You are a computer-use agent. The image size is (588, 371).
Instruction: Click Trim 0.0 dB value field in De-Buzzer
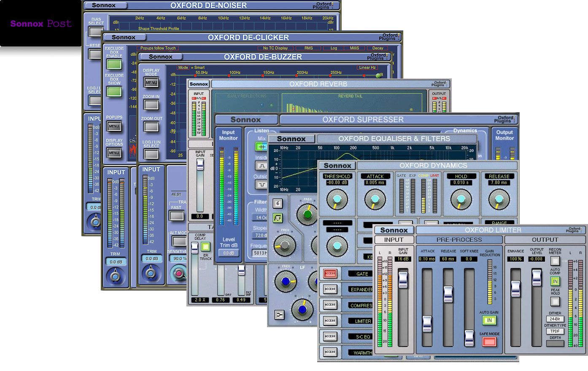(152, 258)
